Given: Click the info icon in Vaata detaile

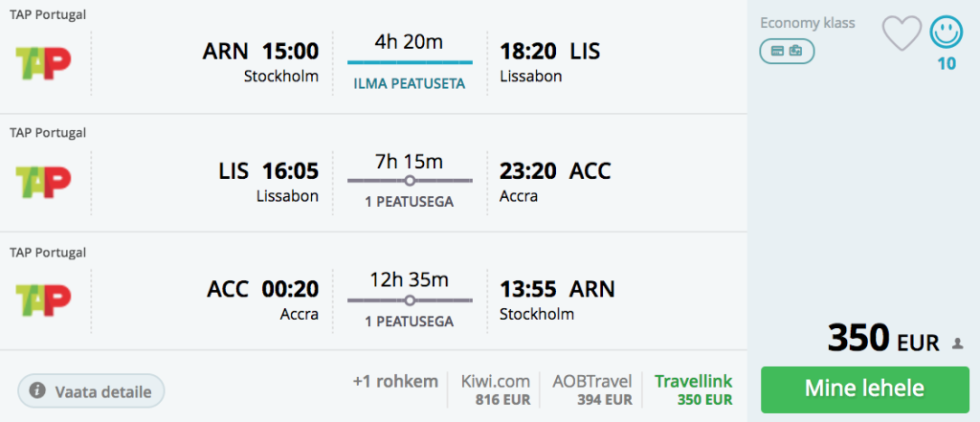Looking at the screenshot, I should (37, 390).
